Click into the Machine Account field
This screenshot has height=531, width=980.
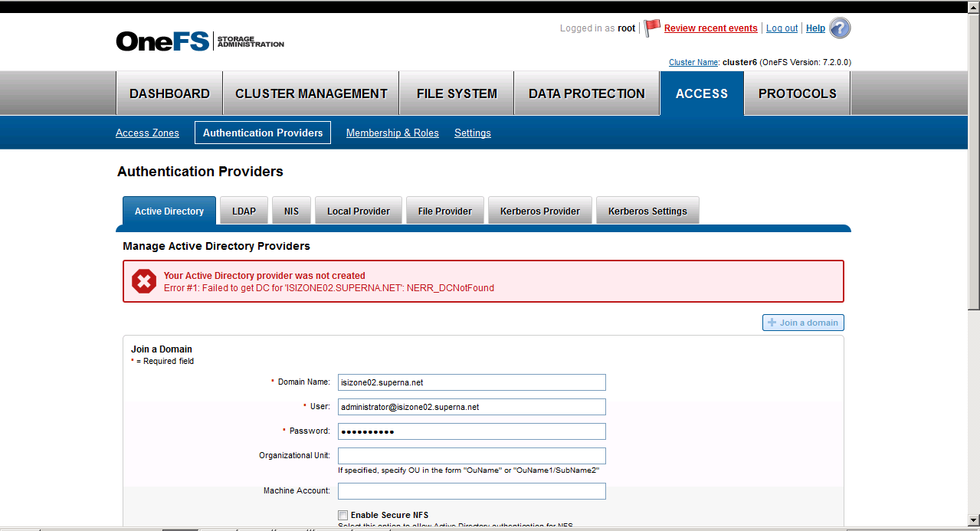tap(472, 491)
